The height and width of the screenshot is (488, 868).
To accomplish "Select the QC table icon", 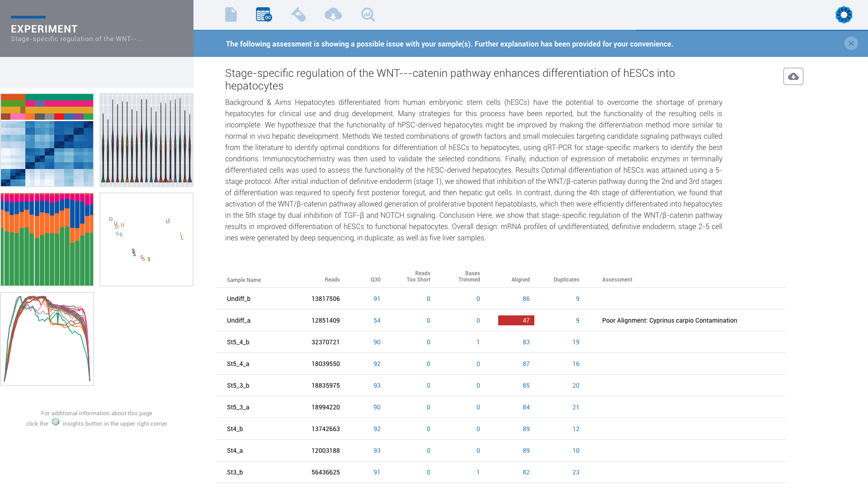I will point(264,14).
